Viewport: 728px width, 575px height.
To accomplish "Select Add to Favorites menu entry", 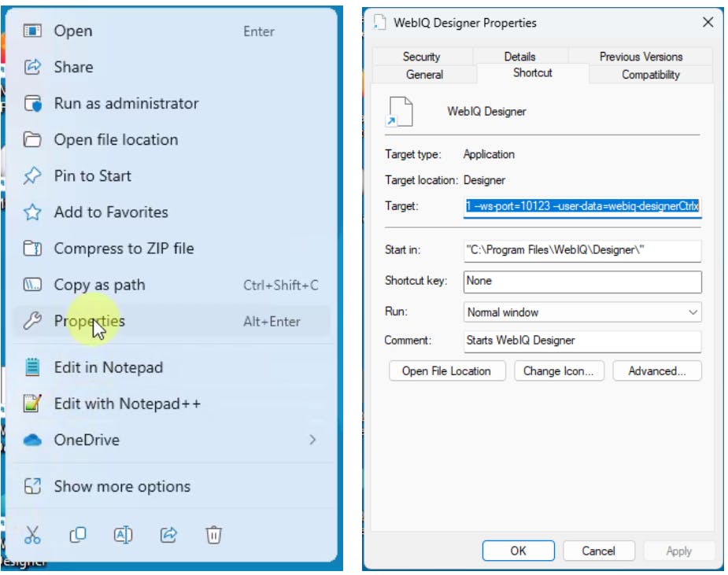I will coord(172,212).
